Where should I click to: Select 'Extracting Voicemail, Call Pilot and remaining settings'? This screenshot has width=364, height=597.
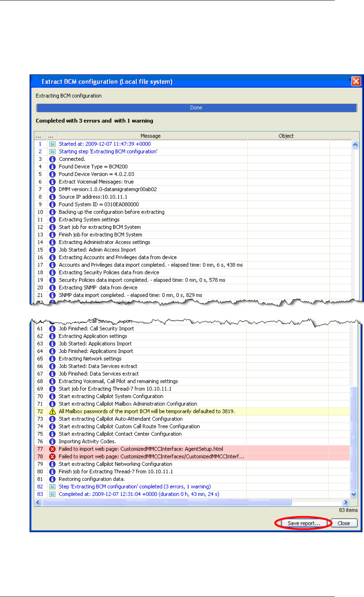[118, 381]
